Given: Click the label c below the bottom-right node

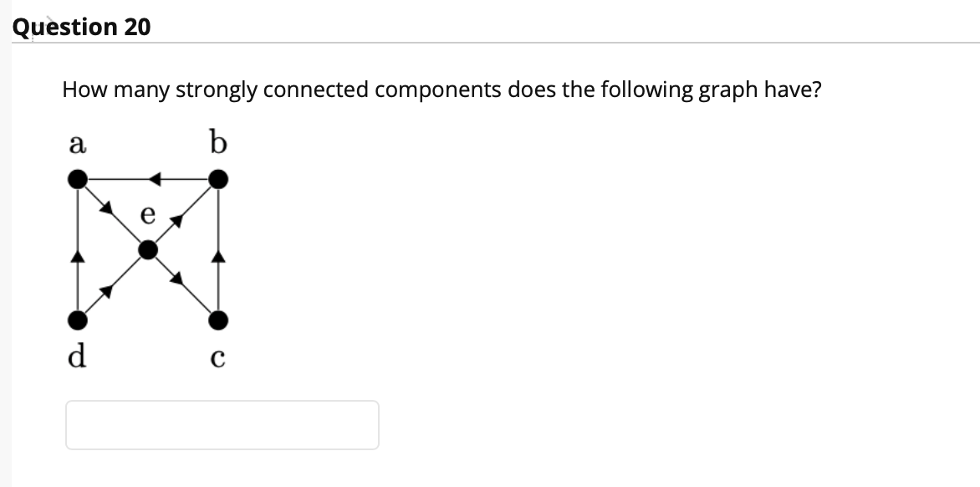Looking at the screenshot, I should point(218,357).
